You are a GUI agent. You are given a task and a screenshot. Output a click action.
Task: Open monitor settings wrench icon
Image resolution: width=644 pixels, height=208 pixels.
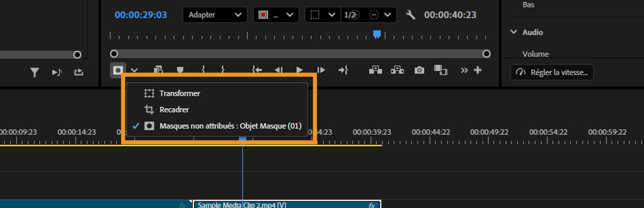[410, 15]
